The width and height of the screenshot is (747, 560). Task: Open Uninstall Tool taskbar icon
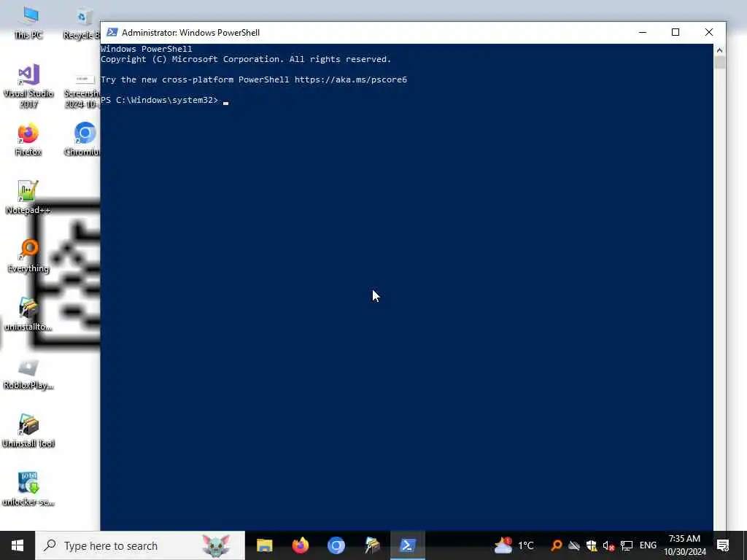[x=372, y=545]
